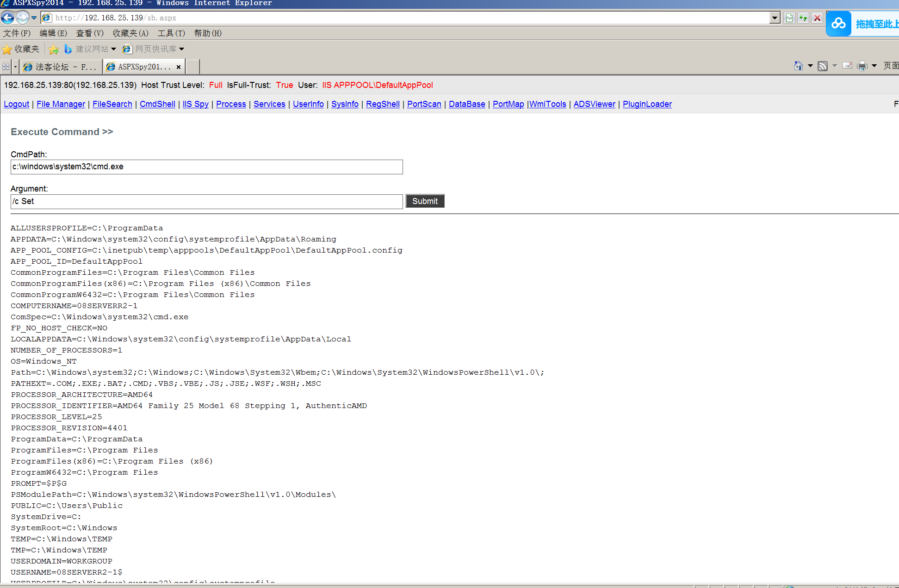Click the green refresh arrows icon
This screenshot has width=899, height=588.
pyautogui.click(x=803, y=18)
